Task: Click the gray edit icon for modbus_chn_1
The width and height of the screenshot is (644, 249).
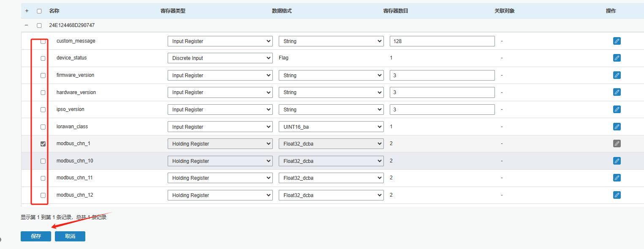Action: point(617,143)
